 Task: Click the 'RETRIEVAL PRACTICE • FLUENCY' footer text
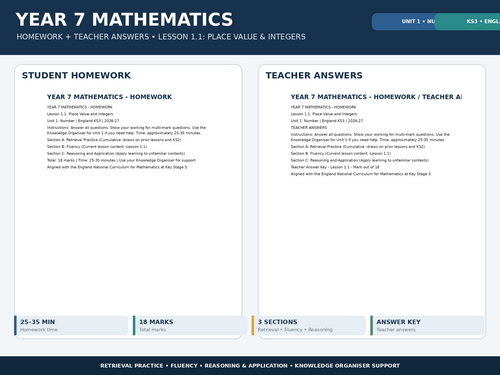click(250, 366)
